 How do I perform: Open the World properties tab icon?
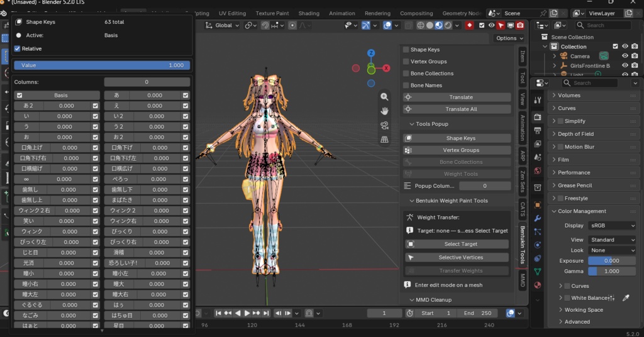point(537,171)
